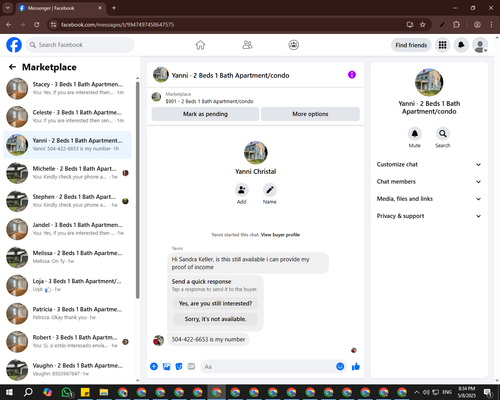Click Yanni's large profile picture in the right panel

coord(429,82)
